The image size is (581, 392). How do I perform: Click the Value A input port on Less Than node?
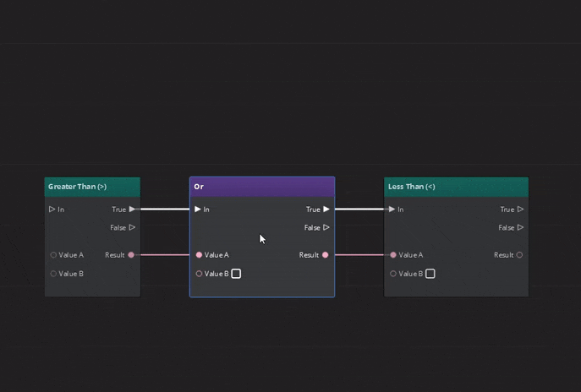point(393,255)
